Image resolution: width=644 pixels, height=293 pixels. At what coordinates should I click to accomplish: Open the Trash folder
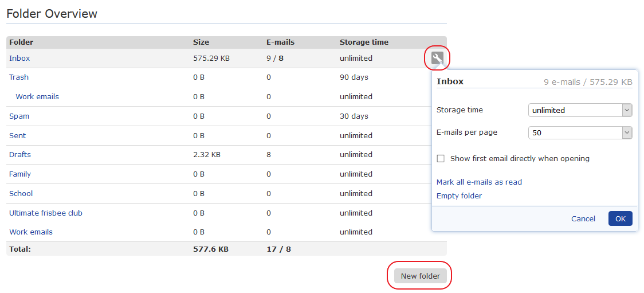pyautogui.click(x=19, y=77)
